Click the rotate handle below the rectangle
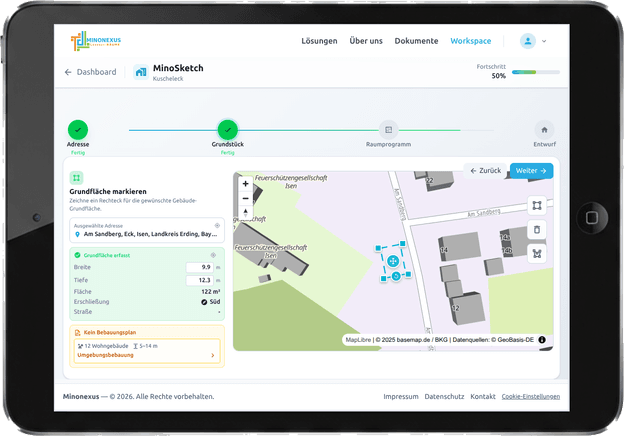624x436 pixels. pos(396,275)
